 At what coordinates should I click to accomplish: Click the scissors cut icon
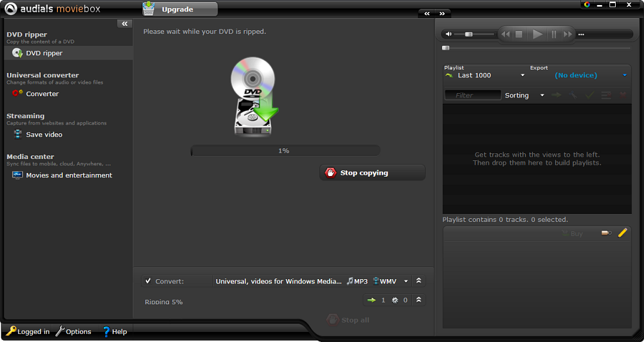coord(572,96)
